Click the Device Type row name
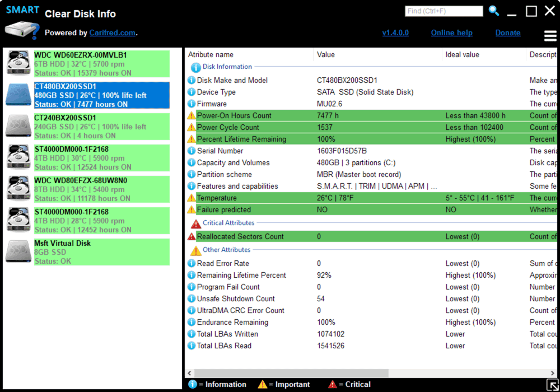The image size is (560, 392). (216, 92)
